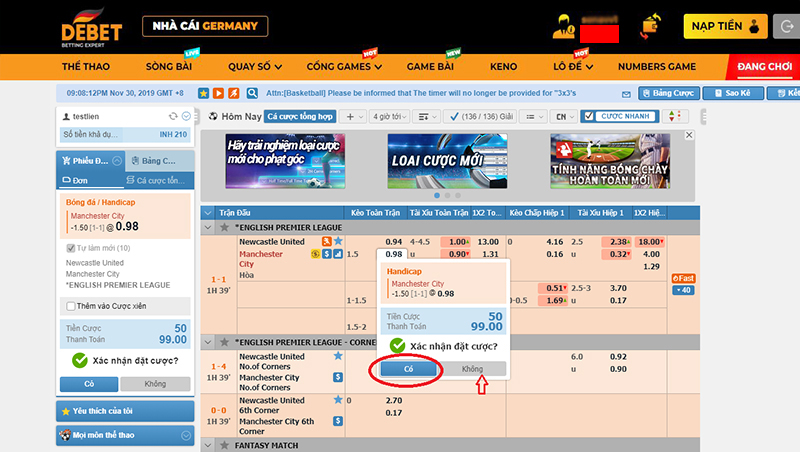Click the magnifier search icon
Image resolution: width=800 pixels, height=452 pixels.
point(252,93)
